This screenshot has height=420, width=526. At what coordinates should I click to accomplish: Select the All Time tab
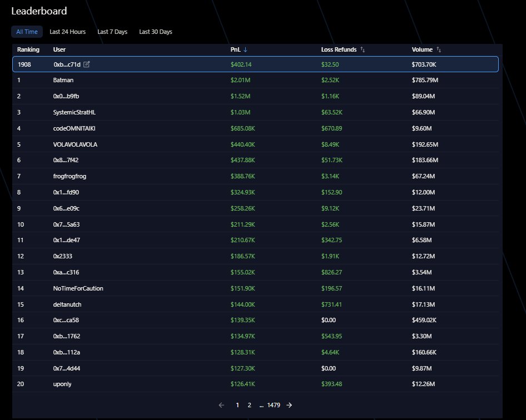(27, 32)
